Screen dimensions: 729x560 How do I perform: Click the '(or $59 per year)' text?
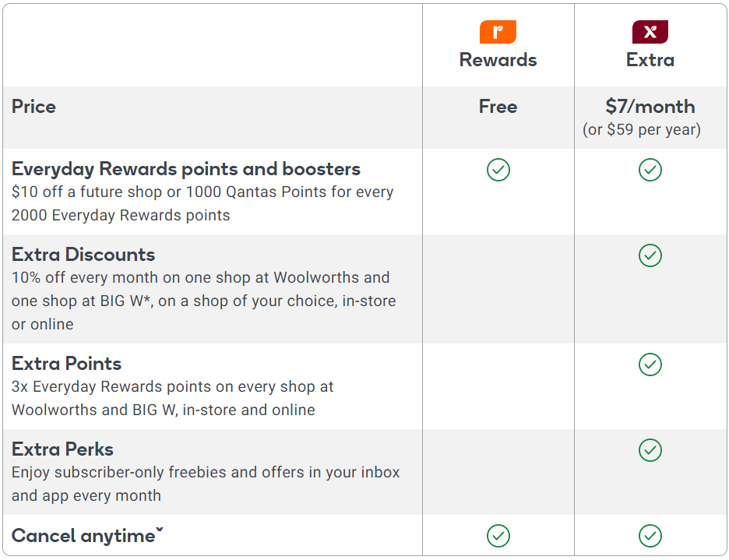tap(642, 130)
